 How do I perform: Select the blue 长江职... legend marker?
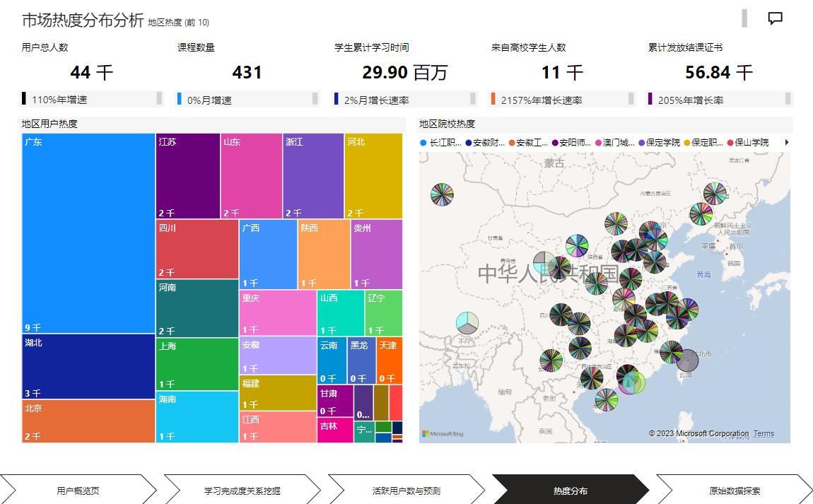click(x=423, y=143)
